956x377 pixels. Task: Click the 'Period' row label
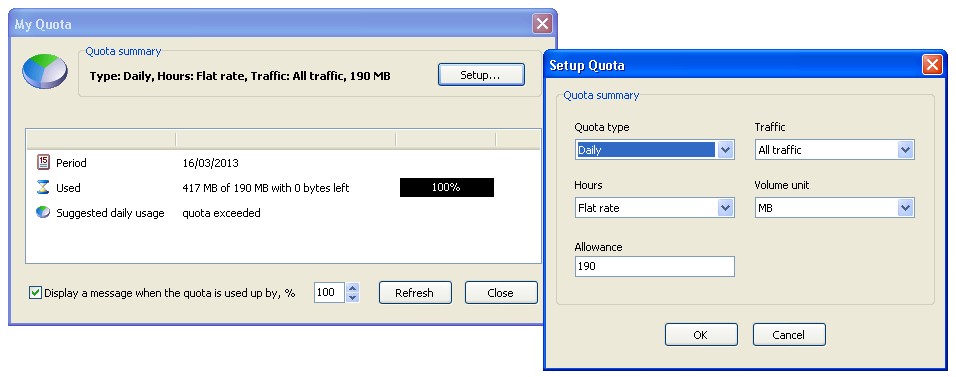click(71, 163)
